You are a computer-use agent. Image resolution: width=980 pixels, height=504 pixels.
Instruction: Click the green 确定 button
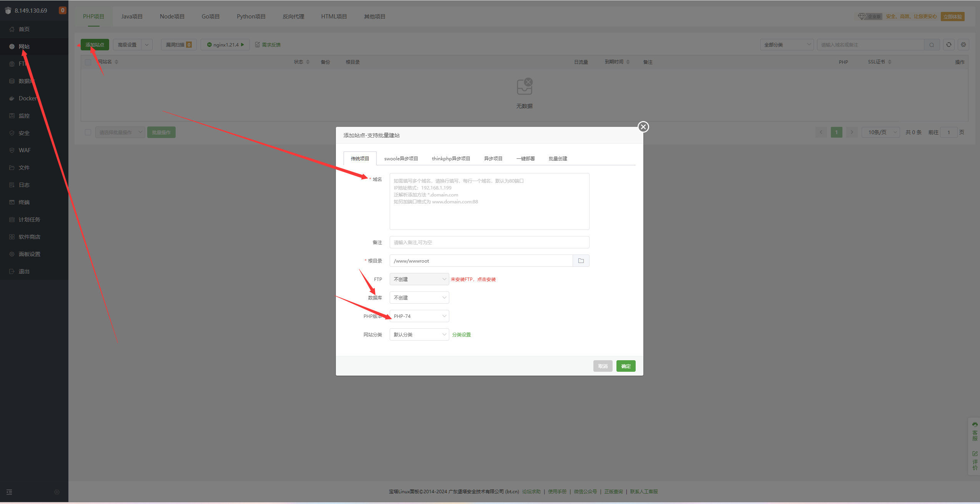tap(626, 366)
